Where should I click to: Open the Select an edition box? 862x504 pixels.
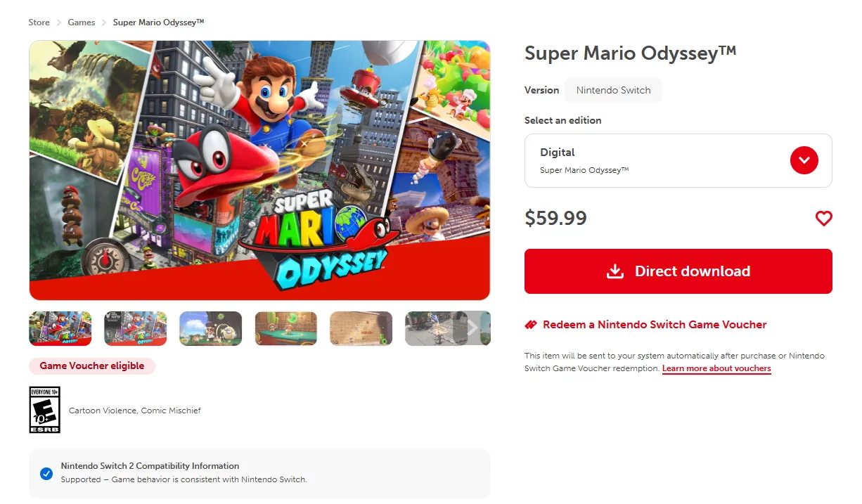678,161
